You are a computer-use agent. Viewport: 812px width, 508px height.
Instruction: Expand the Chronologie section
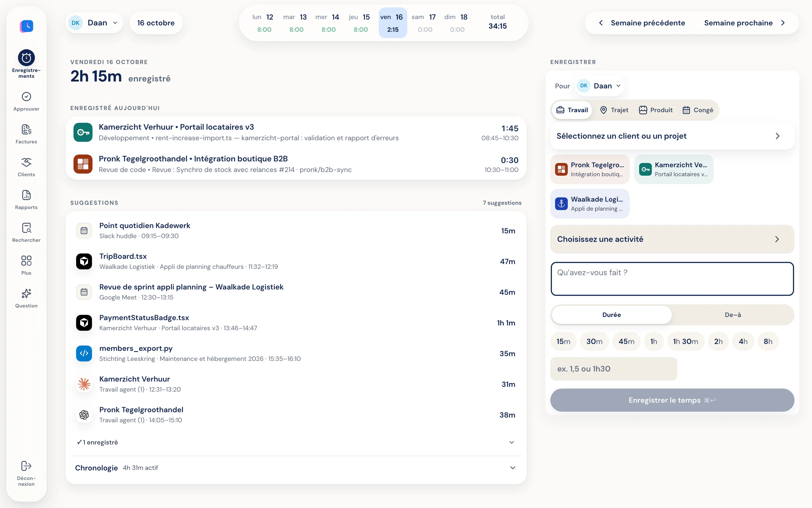296,468
